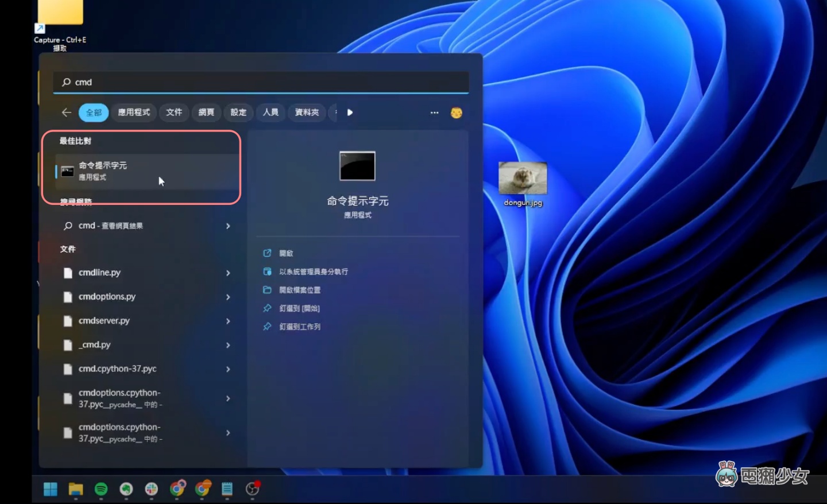Expand the chevron next to _cmd.py
Viewport: 827px width, 504px height.
228,346
